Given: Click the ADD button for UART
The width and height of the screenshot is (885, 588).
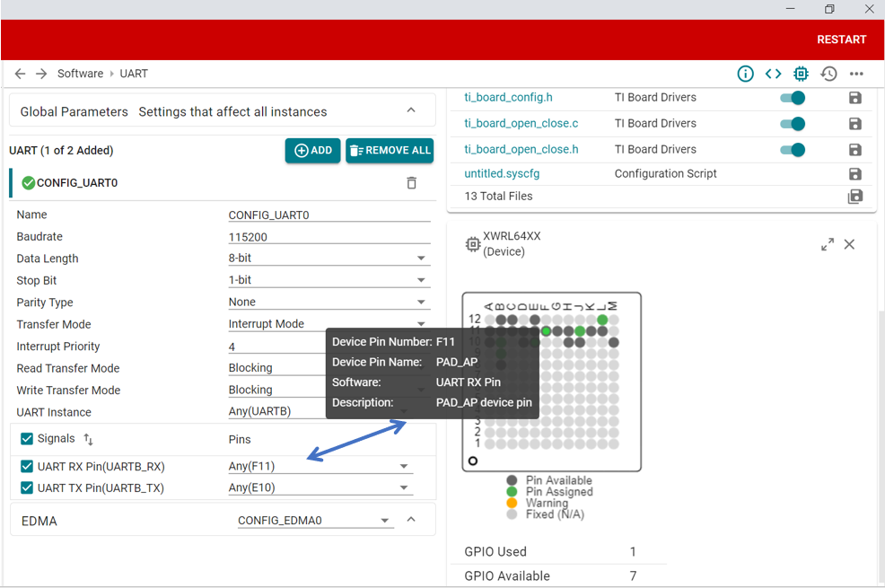Looking at the screenshot, I should pos(312,151).
